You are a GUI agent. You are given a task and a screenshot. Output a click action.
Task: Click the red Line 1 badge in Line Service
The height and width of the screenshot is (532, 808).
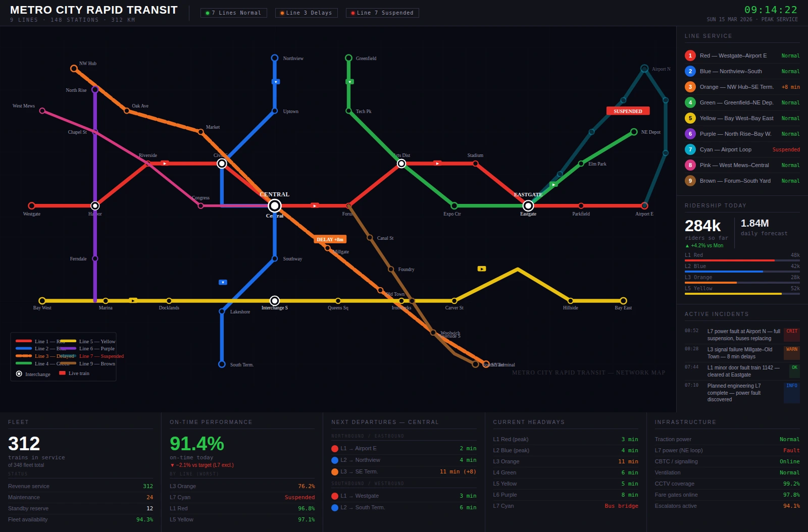click(x=690, y=56)
